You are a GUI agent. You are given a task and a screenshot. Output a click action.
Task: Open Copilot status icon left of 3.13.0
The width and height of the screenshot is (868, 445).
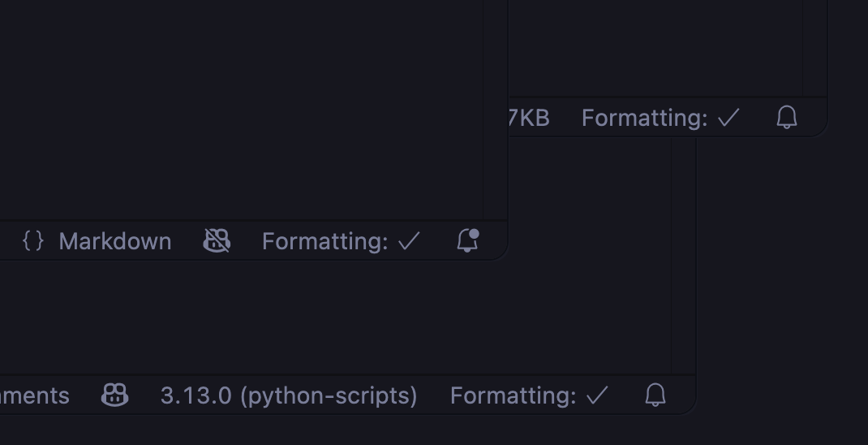(114, 395)
